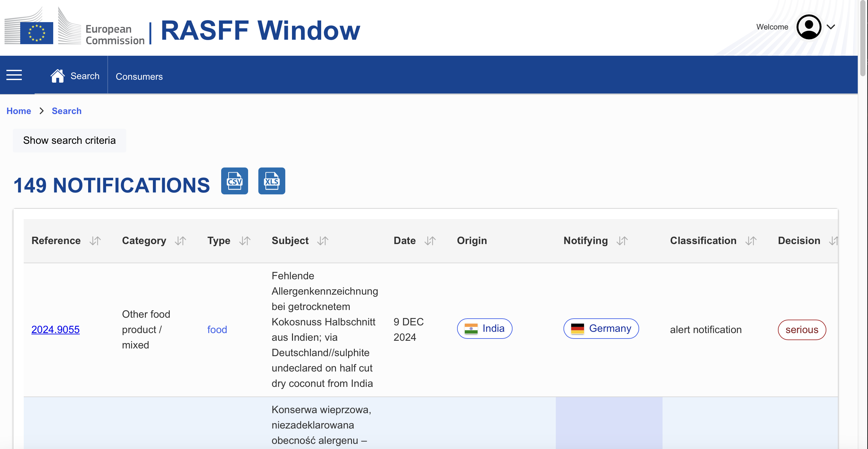The width and height of the screenshot is (868, 449).
Task: Sort table by Type column
Action: 245,241
